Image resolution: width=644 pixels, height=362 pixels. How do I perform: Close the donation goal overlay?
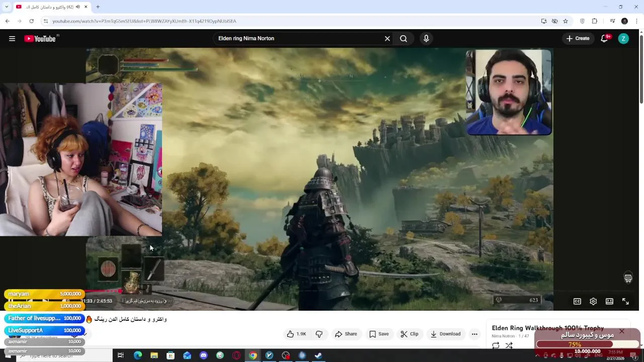pyautogui.click(x=622, y=331)
